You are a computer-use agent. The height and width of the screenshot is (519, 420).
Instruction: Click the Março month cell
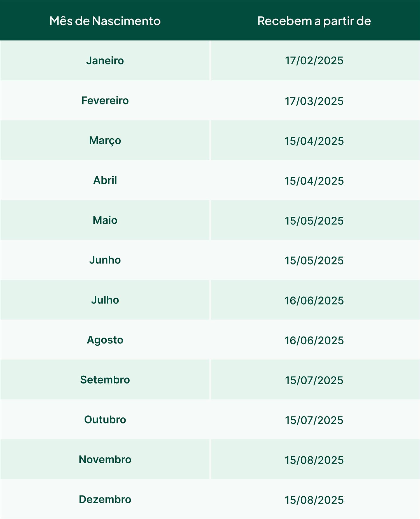pyautogui.click(x=105, y=141)
